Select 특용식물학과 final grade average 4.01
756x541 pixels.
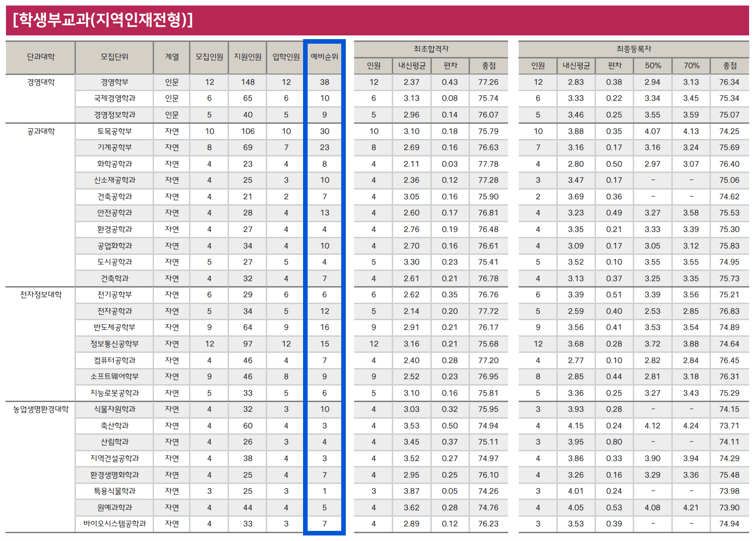point(576,491)
